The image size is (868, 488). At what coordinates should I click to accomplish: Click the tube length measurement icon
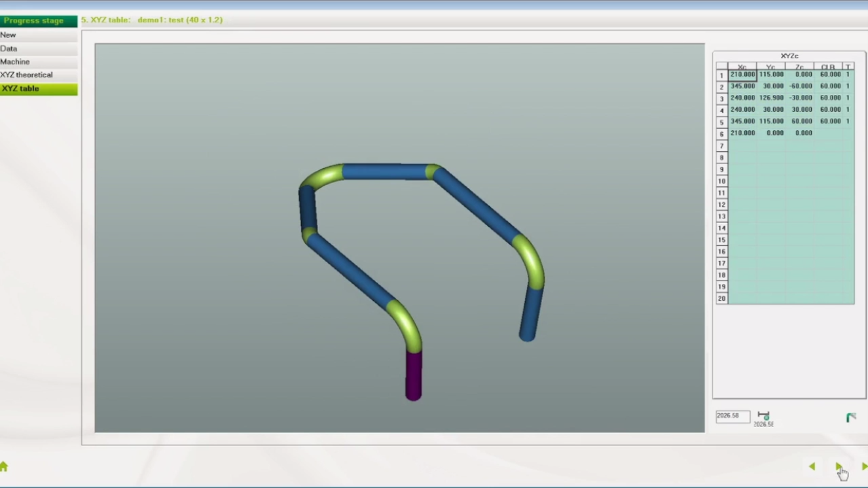pos(763,416)
